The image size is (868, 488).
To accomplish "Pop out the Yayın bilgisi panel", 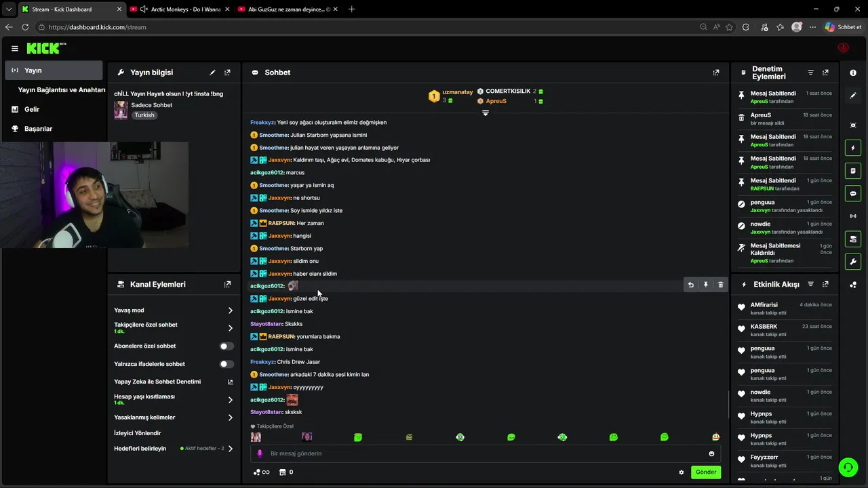I will 227,73.
